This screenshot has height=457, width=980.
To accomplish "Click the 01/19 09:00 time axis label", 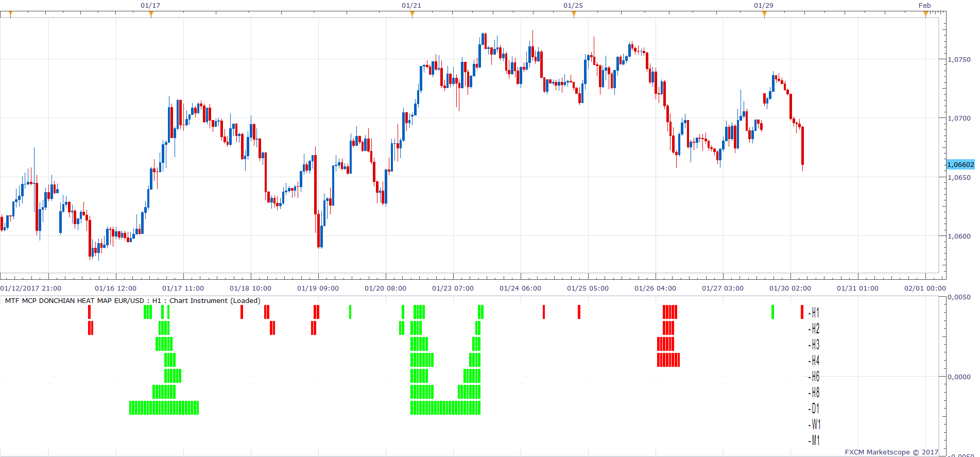I will [x=318, y=289].
